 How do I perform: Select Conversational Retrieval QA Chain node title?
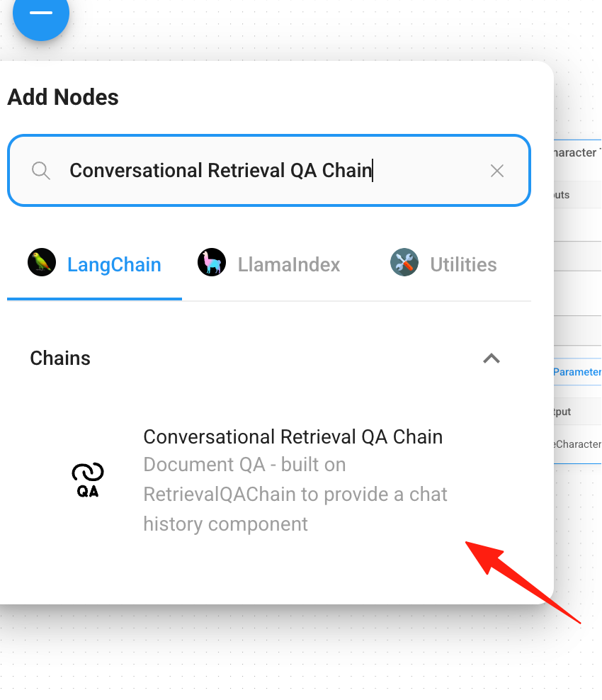(x=293, y=436)
